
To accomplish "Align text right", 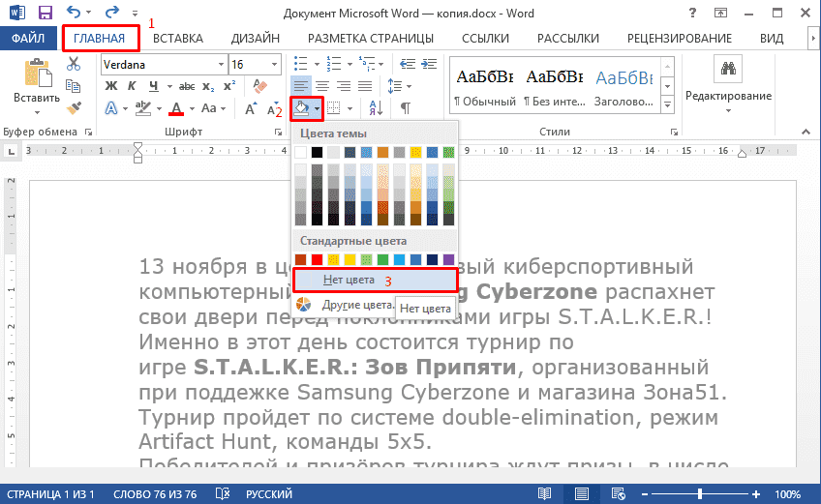I will (344, 86).
